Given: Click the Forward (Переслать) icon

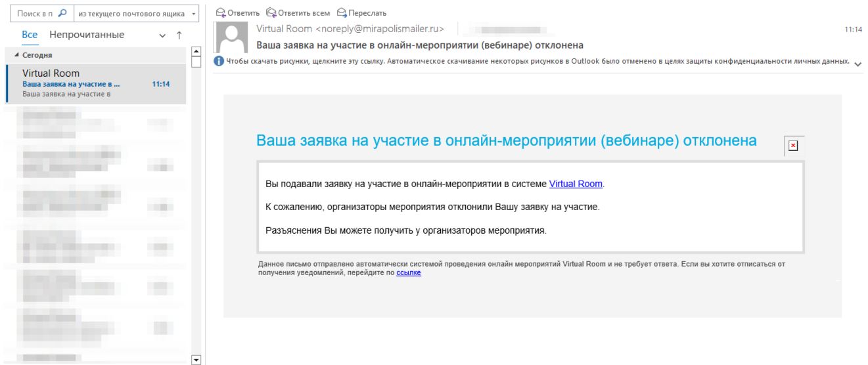Looking at the screenshot, I should 341,12.
